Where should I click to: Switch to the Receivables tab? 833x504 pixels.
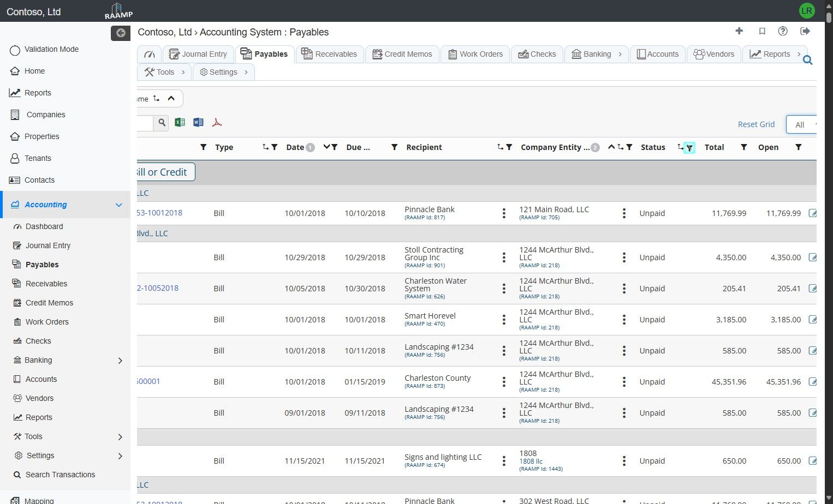click(329, 54)
